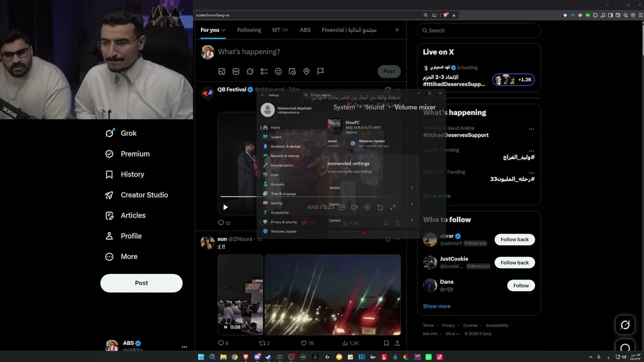Open Articles from the left sidebar
Screen dimensions: 644x362
coord(126,215)
